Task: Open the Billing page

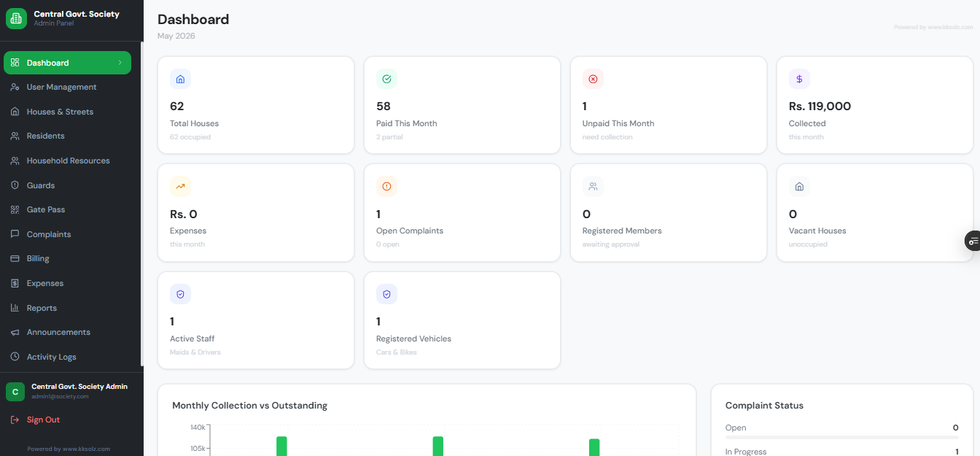Action: tap(67, 258)
